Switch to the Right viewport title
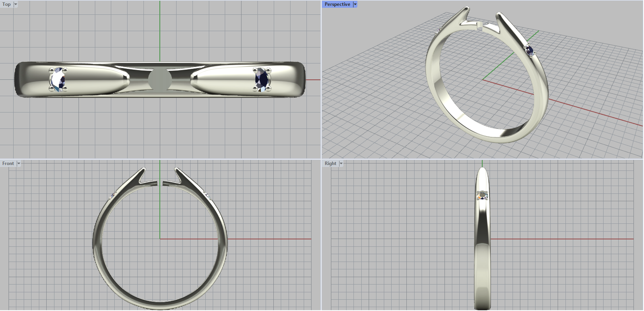 click(x=330, y=164)
